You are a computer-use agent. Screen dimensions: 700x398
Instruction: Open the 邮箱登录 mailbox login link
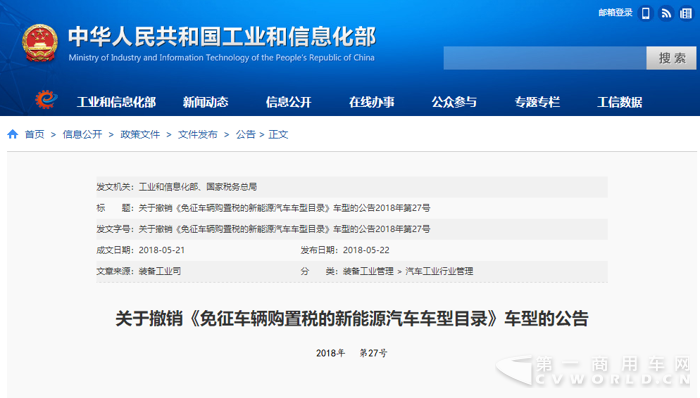pyautogui.click(x=615, y=13)
